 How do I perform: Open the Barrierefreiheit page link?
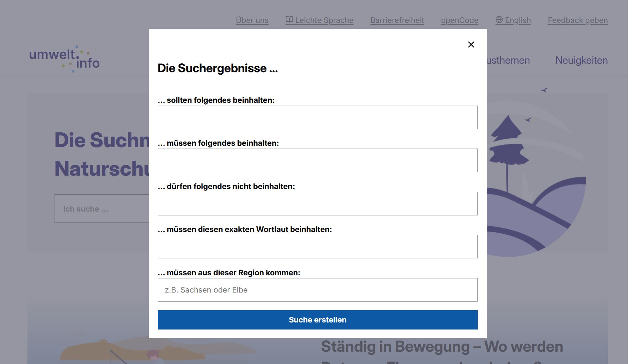click(x=397, y=20)
